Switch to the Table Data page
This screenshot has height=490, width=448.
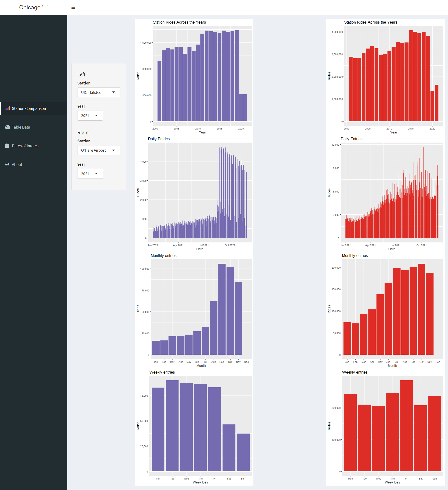tap(21, 127)
